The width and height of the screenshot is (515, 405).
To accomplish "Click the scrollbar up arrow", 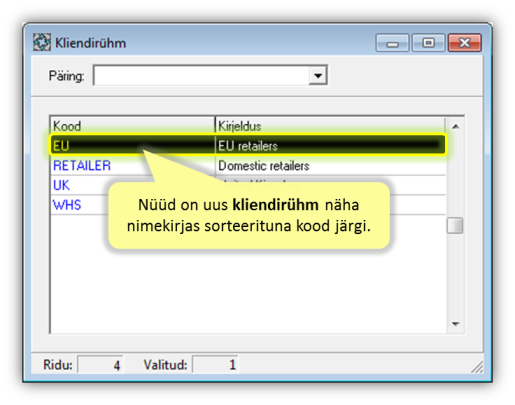I will (455, 126).
